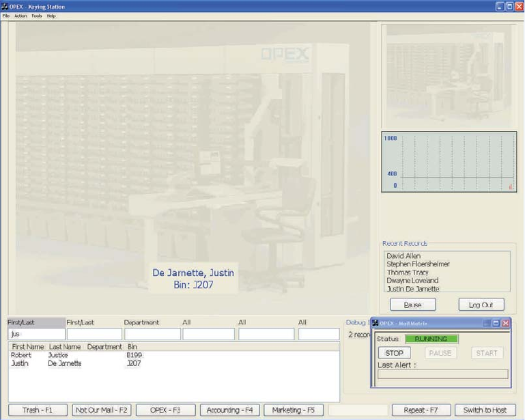Image resolution: width=525 pixels, height=420 pixels.
Task: Click the blank button beside Marketing - F5
Action: pos(358,410)
